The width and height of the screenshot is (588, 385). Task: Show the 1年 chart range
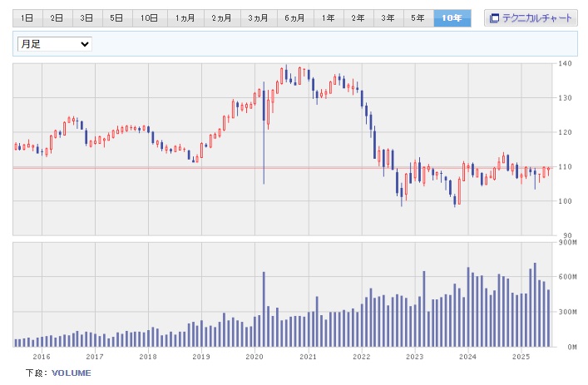[329, 18]
